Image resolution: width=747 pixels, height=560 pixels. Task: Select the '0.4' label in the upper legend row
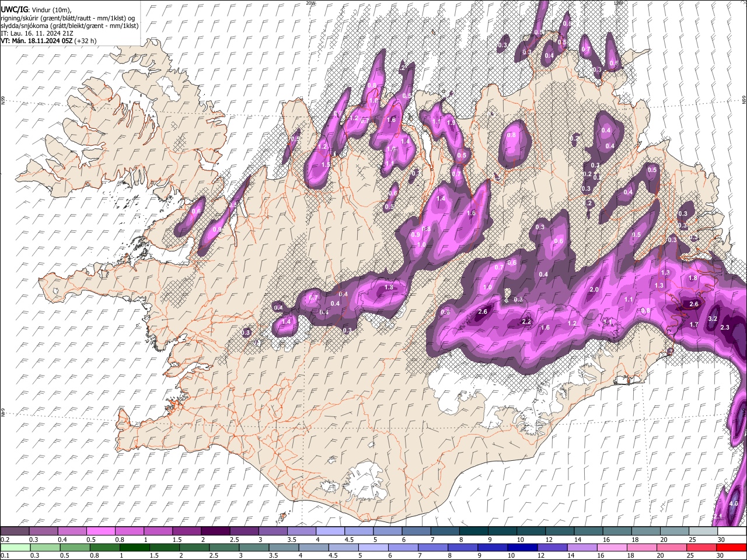coord(62,540)
